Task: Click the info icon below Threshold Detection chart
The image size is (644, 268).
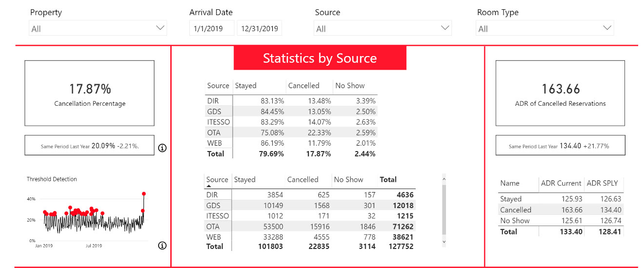Action: pyautogui.click(x=162, y=246)
